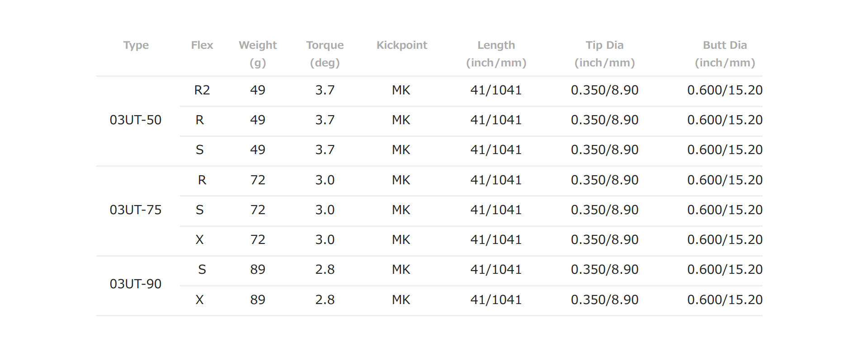Click the MK kickpoint in R2 row

(x=401, y=90)
